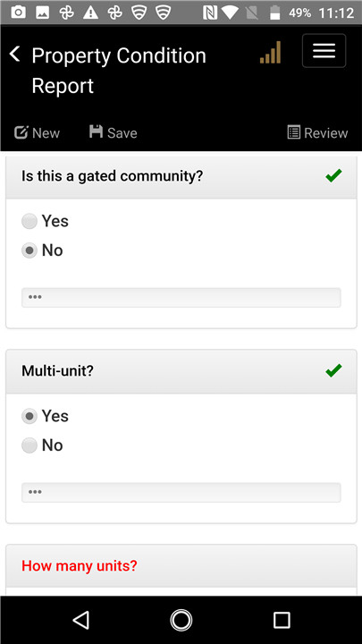Open the hamburger menu button
The image size is (362, 644).
point(324,50)
